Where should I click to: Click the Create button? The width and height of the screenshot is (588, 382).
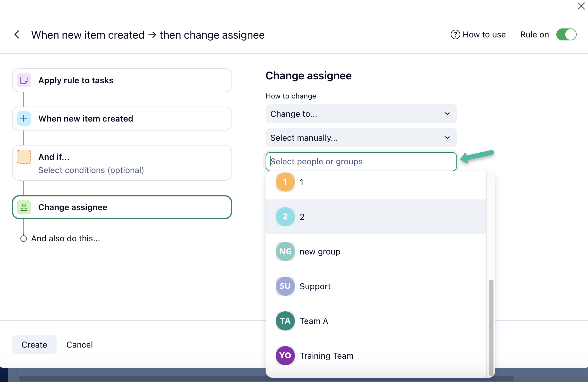(x=34, y=345)
